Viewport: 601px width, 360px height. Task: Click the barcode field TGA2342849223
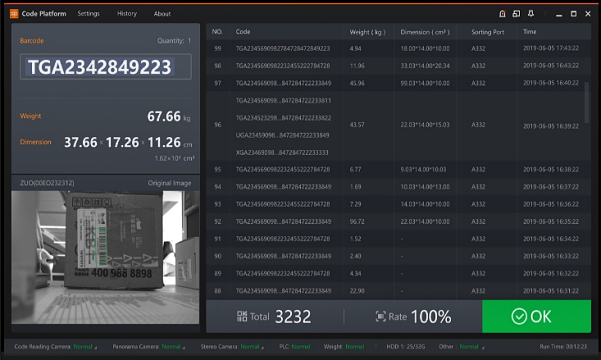click(x=106, y=67)
